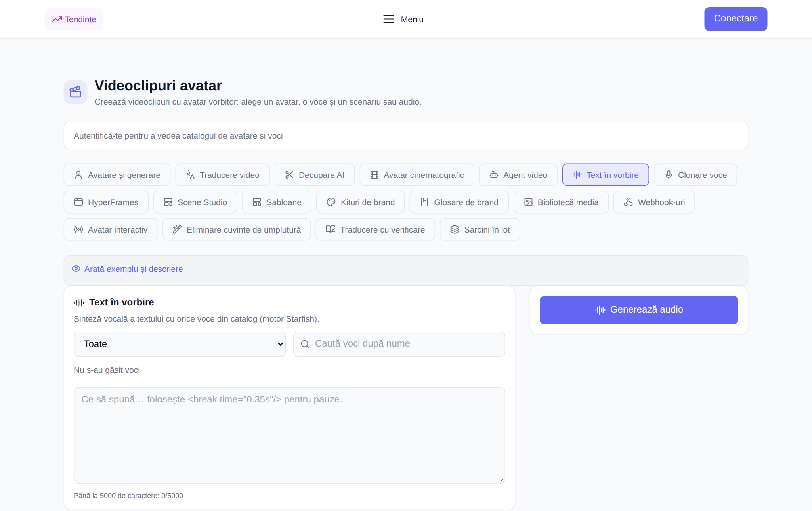Toggle the eye icon for Arată exemplu
Image resolution: width=812 pixels, height=511 pixels.
76,269
